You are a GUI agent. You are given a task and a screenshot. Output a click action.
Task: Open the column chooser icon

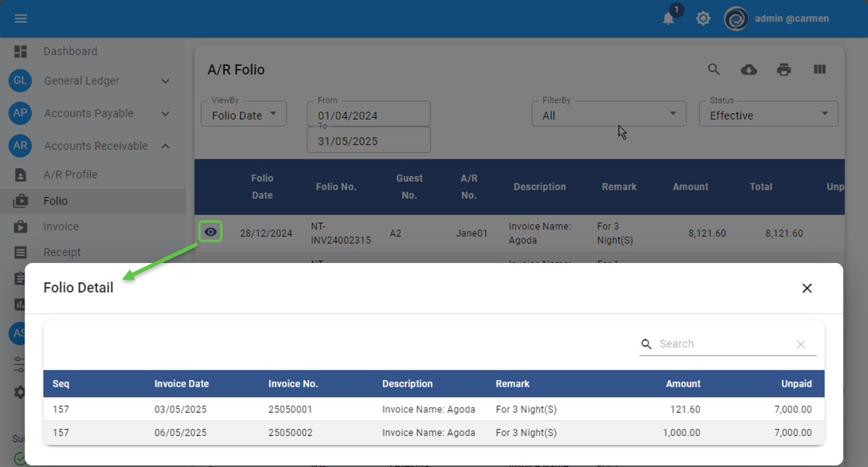tap(819, 69)
